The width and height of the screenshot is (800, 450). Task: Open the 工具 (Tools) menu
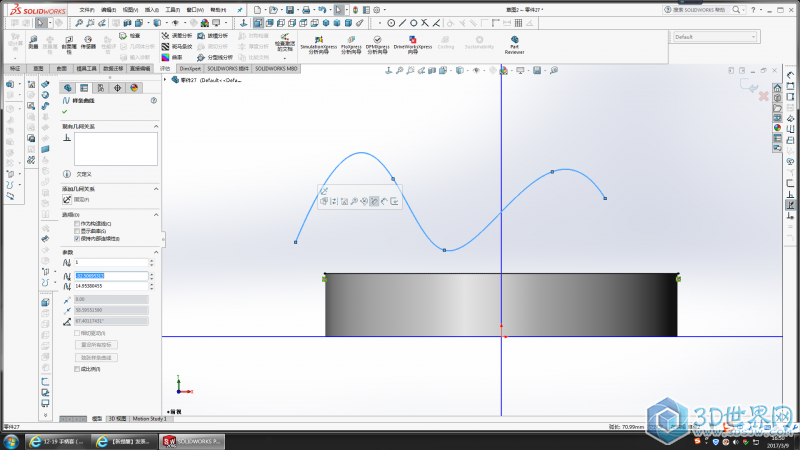(173, 10)
